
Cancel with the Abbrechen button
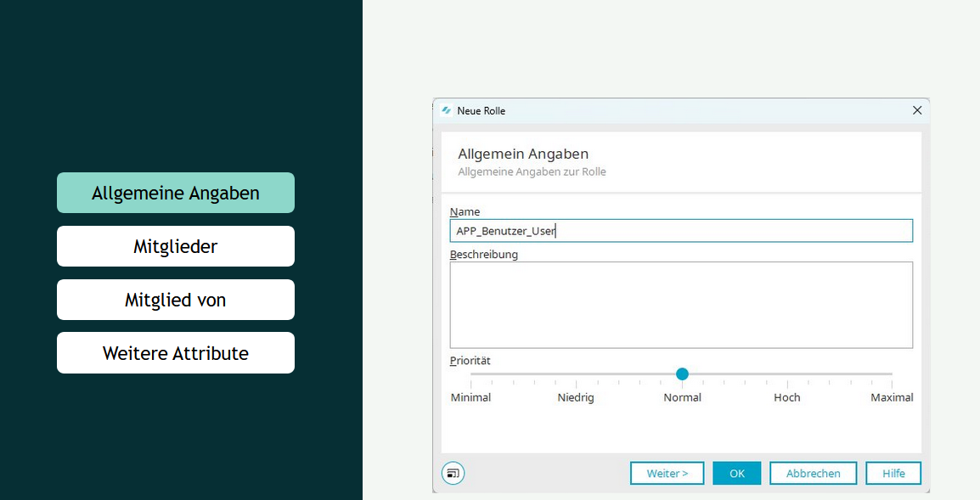[813, 473]
